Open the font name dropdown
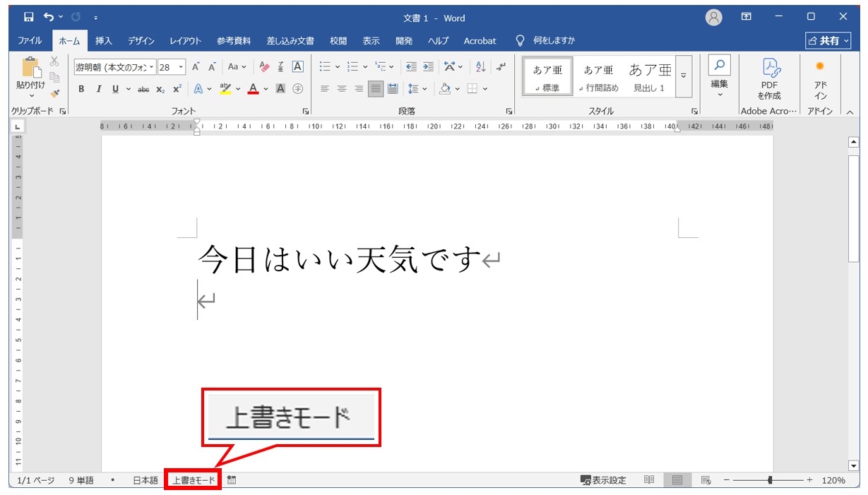The width and height of the screenshot is (868, 495). pyautogui.click(x=152, y=67)
